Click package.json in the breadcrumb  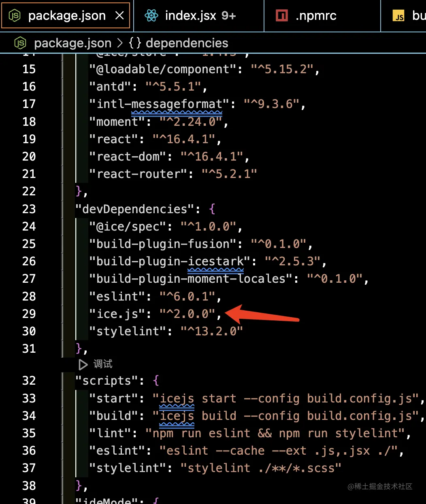[73, 43]
